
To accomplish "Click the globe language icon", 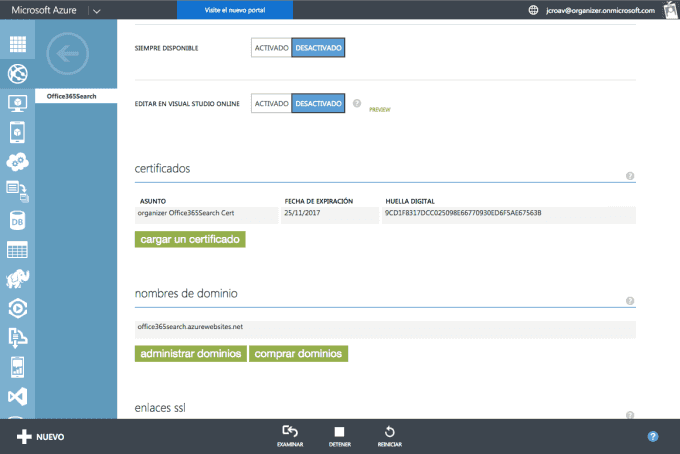I will pyautogui.click(x=533, y=10).
